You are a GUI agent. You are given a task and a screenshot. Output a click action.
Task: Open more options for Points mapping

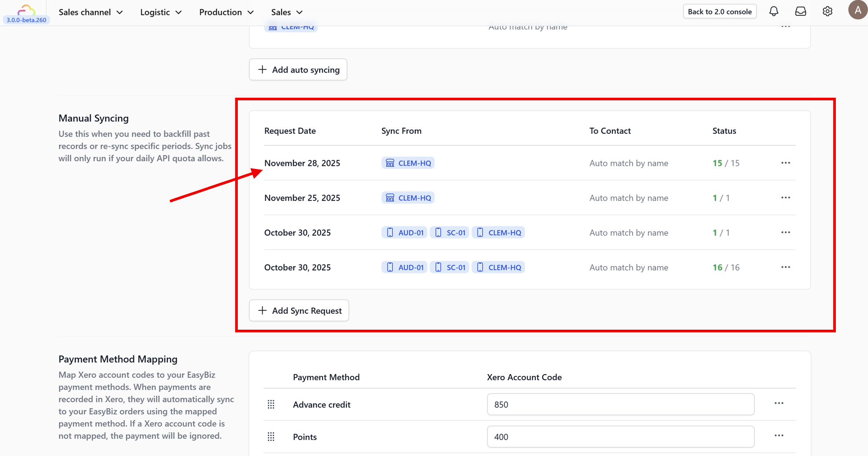(x=779, y=435)
